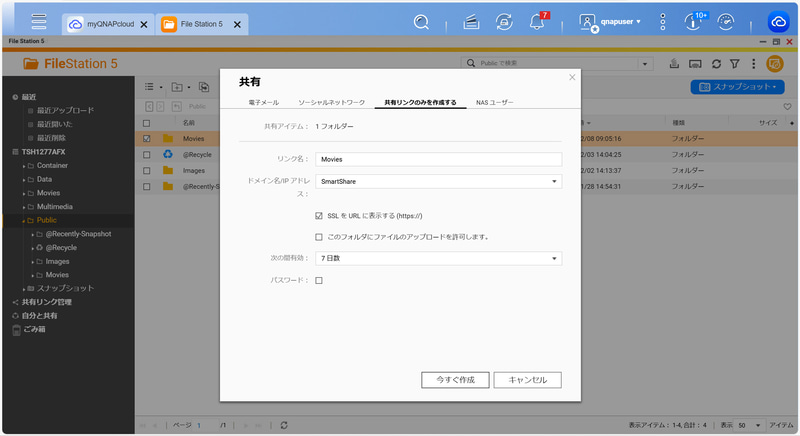Image resolution: width=800 pixels, height=436 pixels.
Task: Open the user account qnapuser menu
Action: pos(610,22)
